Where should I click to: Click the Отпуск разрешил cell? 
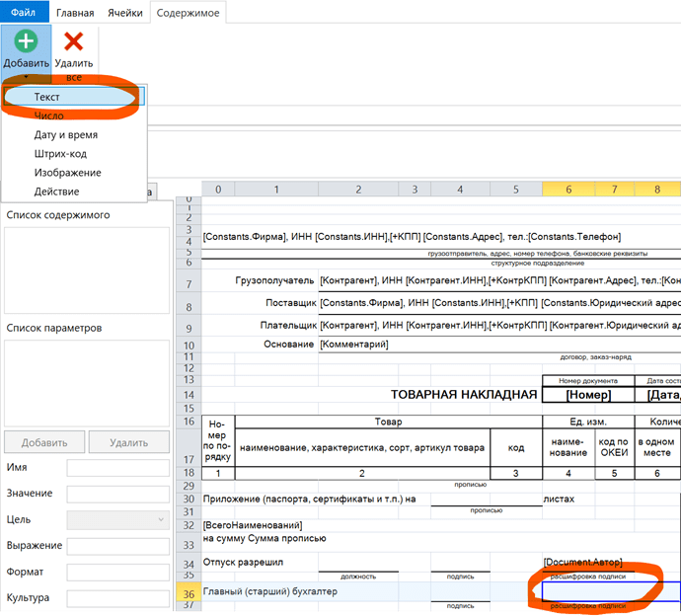tap(243, 562)
